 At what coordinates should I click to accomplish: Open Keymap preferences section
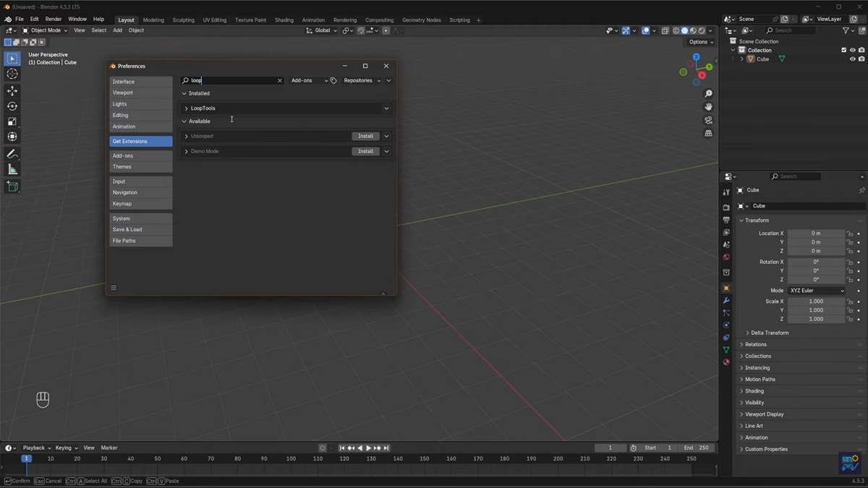pyautogui.click(x=141, y=204)
